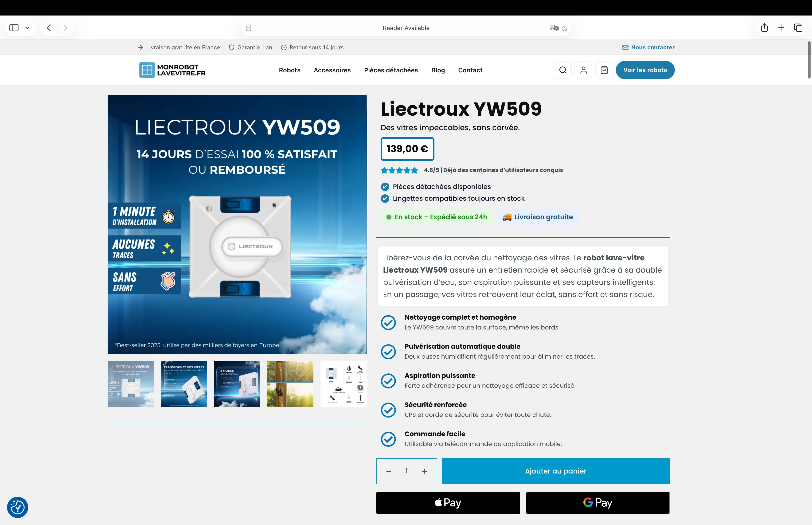Select the window and garden photo thumbnail

tap(290, 384)
